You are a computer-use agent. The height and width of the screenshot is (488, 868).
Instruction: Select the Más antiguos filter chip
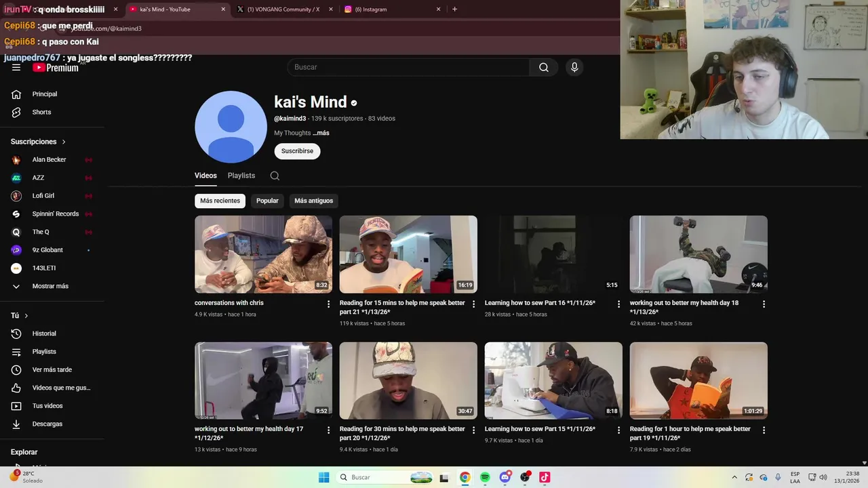313,201
